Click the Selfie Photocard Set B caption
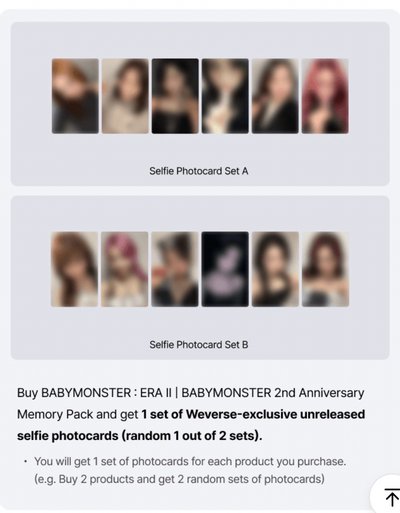 (x=199, y=345)
